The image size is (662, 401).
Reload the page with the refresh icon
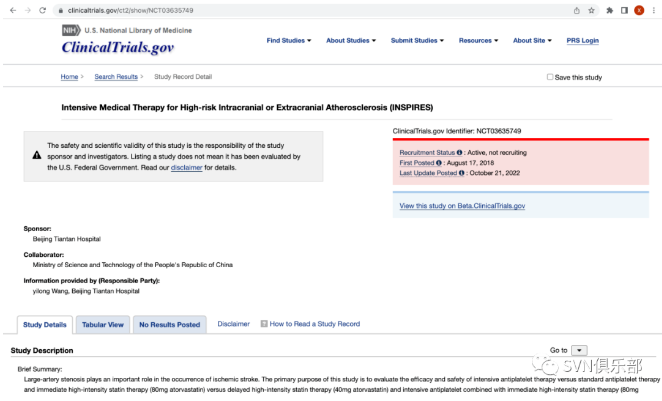pyautogui.click(x=43, y=11)
